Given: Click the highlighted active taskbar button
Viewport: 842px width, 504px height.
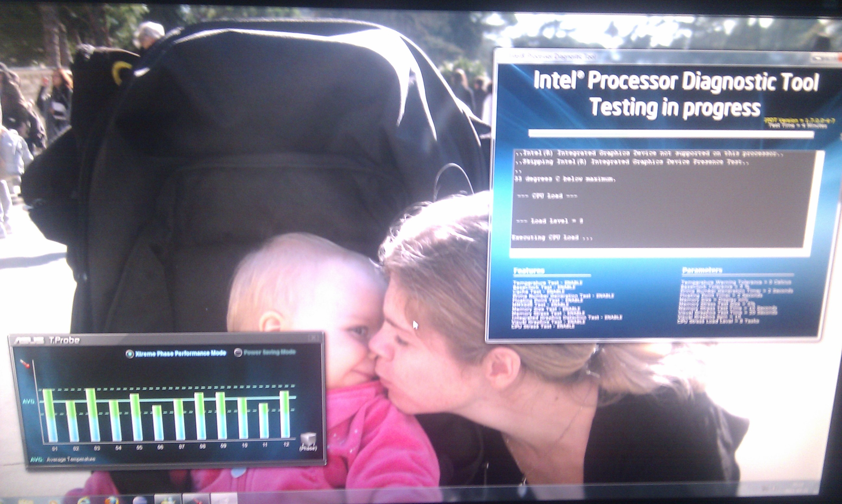Looking at the screenshot, I should [224, 499].
